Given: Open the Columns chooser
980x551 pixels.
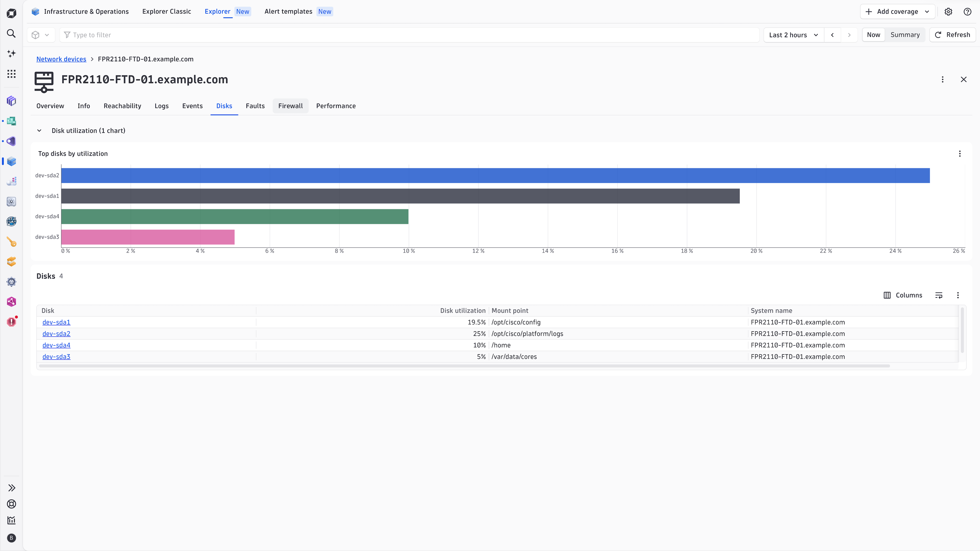Looking at the screenshot, I should pyautogui.click(x=903, y=295).
